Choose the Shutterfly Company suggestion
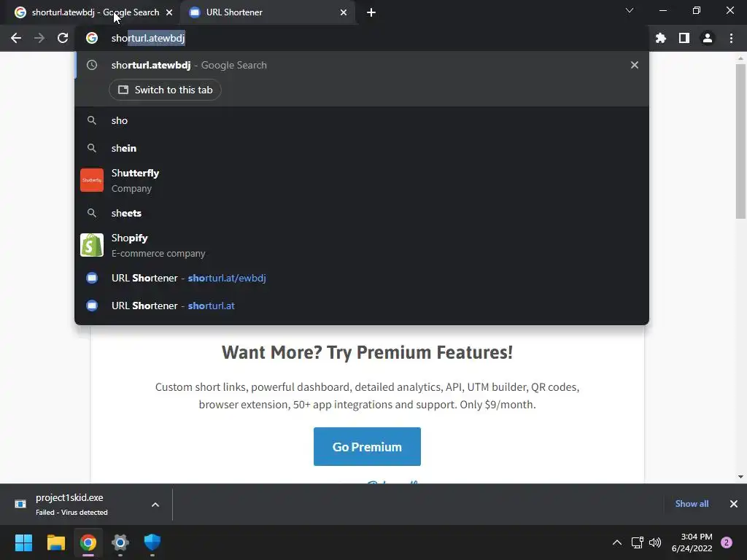 point(362,181)
